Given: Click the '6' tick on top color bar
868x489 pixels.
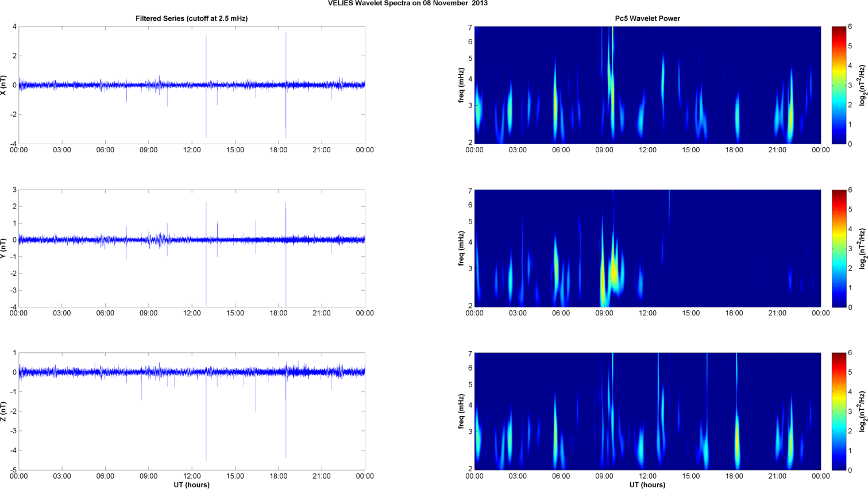Looking at the screenshot, I should tap(850, 27).
